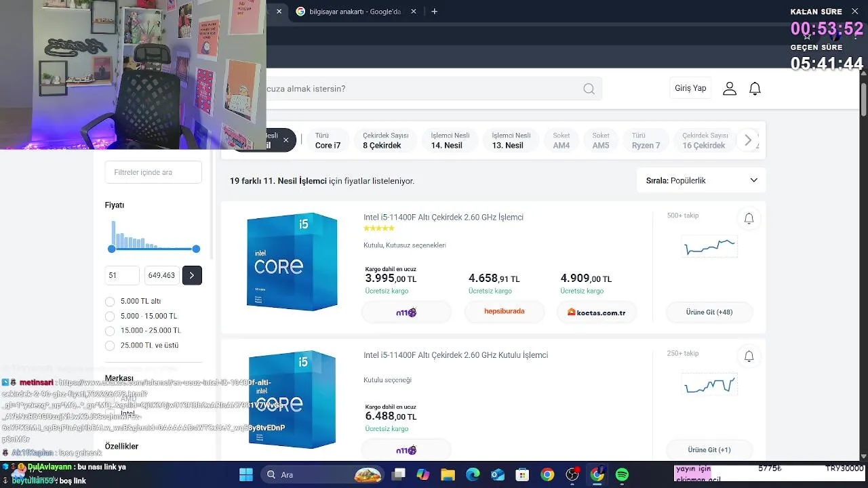Open Microsoft Edge from the taskbar
This screenshot has height=488, width=868.
473,474
